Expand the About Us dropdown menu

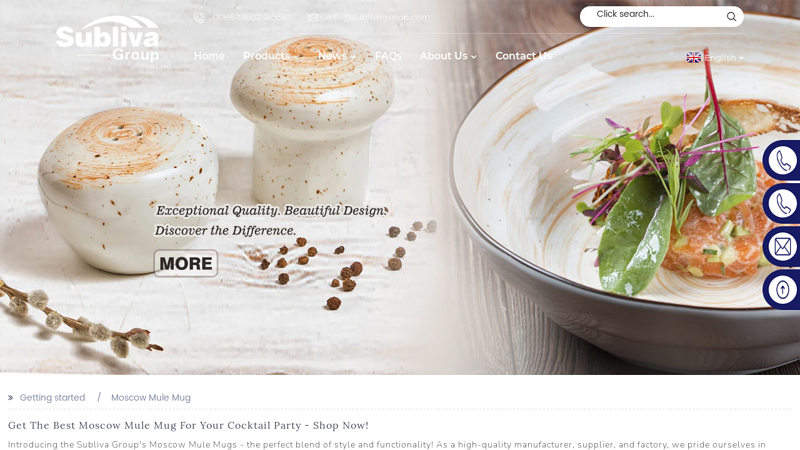448,56
